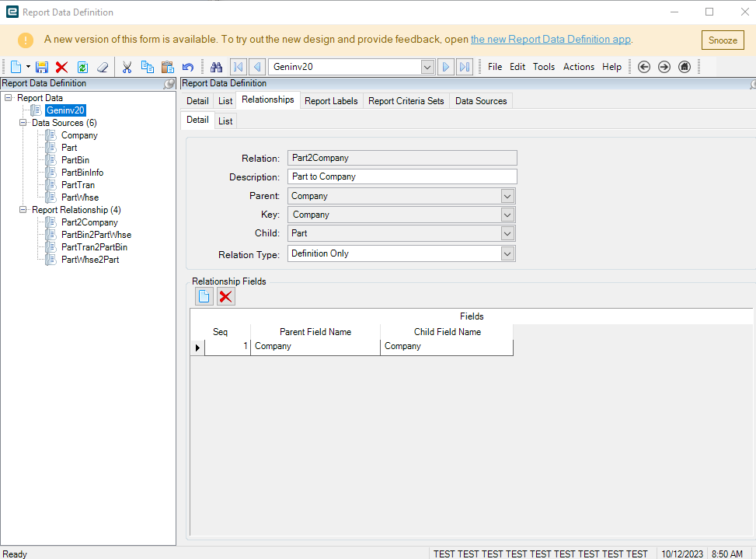Open the new Report Data Definition app link

click(551, 40)
